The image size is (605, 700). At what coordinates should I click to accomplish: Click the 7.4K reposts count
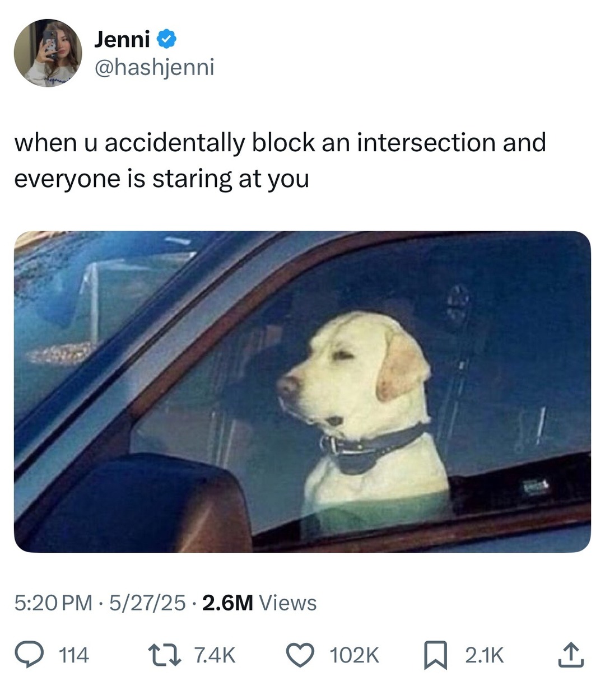click(215, 655)
